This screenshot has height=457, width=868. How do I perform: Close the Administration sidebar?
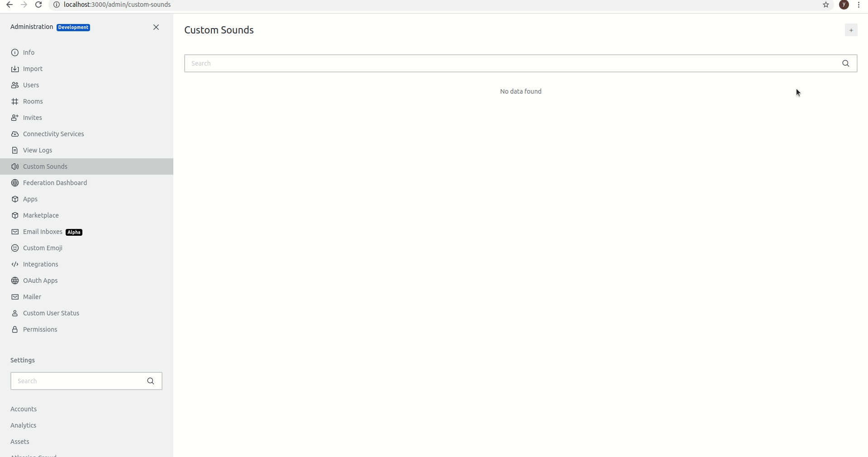pyautogui.click(x=156, y=27)
